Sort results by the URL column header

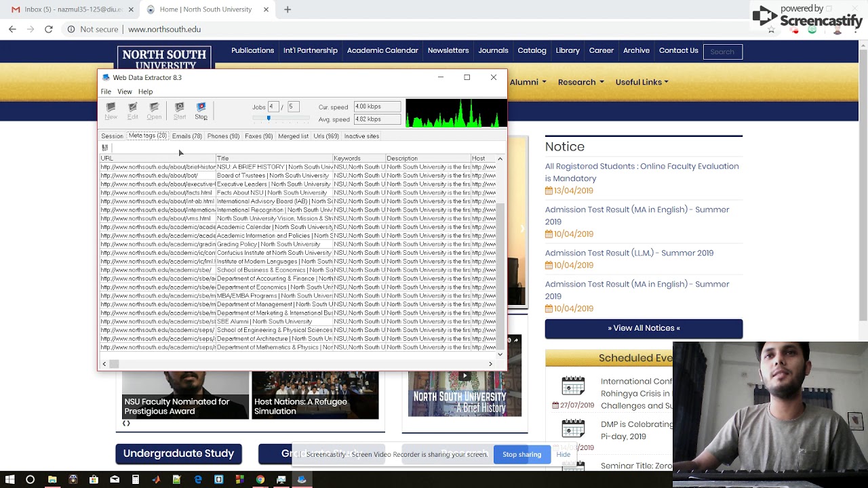coord(157,159)
